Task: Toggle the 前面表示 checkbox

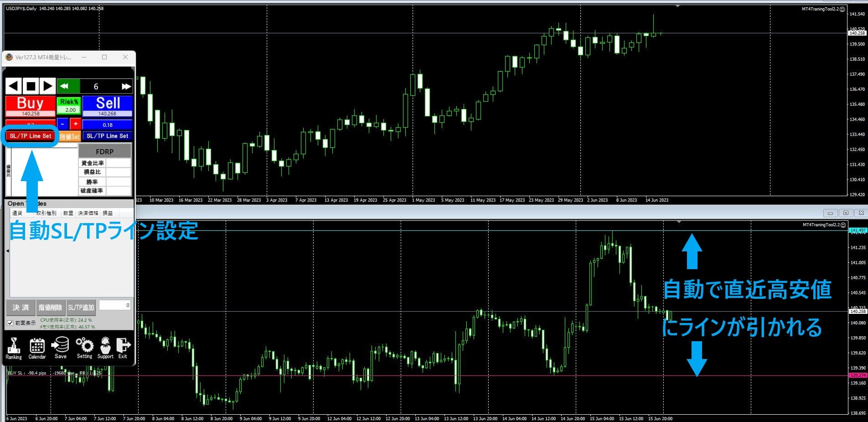Action: coord(10,323)
